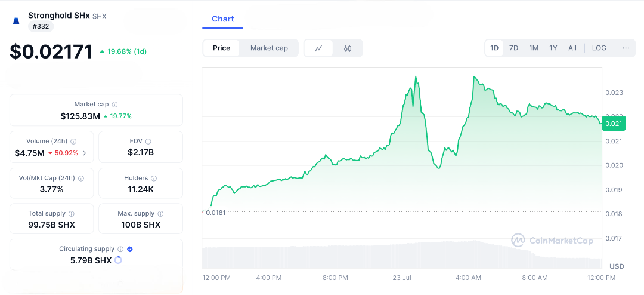Open the Circulating supply info icon

click(120, 249)
